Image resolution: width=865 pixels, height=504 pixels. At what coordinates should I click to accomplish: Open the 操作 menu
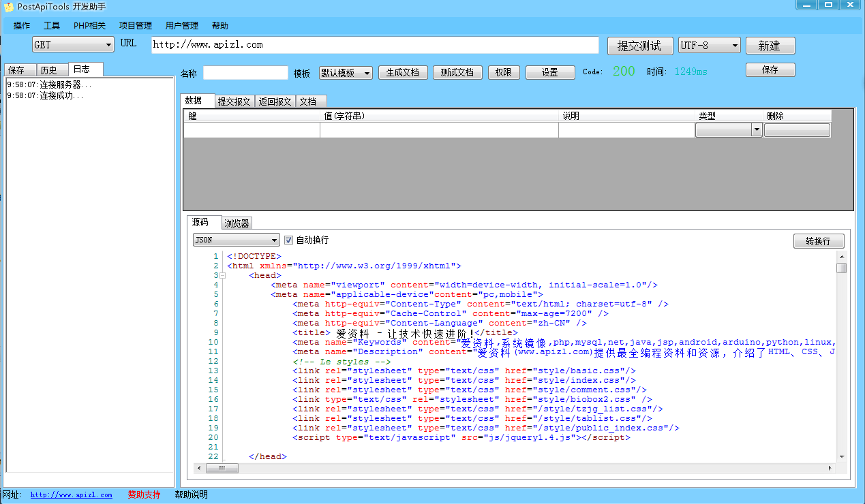click(x=22, y=26)
